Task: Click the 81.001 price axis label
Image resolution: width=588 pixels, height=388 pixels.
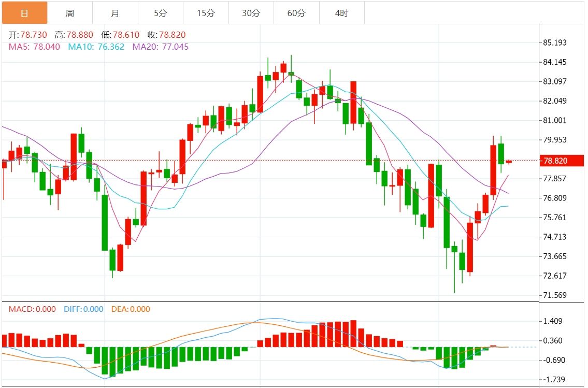Action: pyautogui.click(x=555, y=120)
